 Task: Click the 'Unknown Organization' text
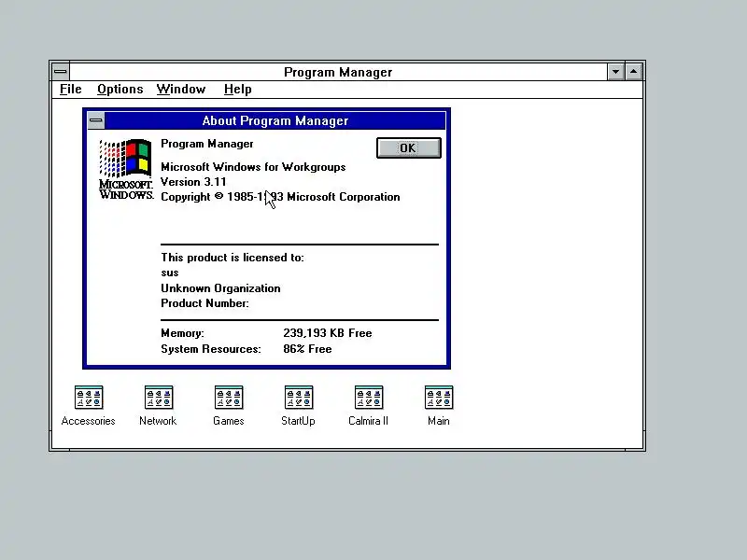click(x=220, y=288)
